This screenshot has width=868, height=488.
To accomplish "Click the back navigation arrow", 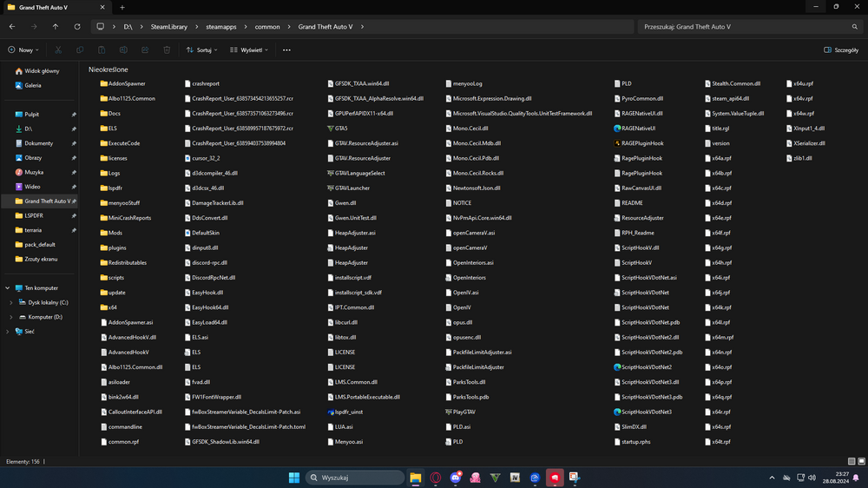I will click(x=12, y=27).
